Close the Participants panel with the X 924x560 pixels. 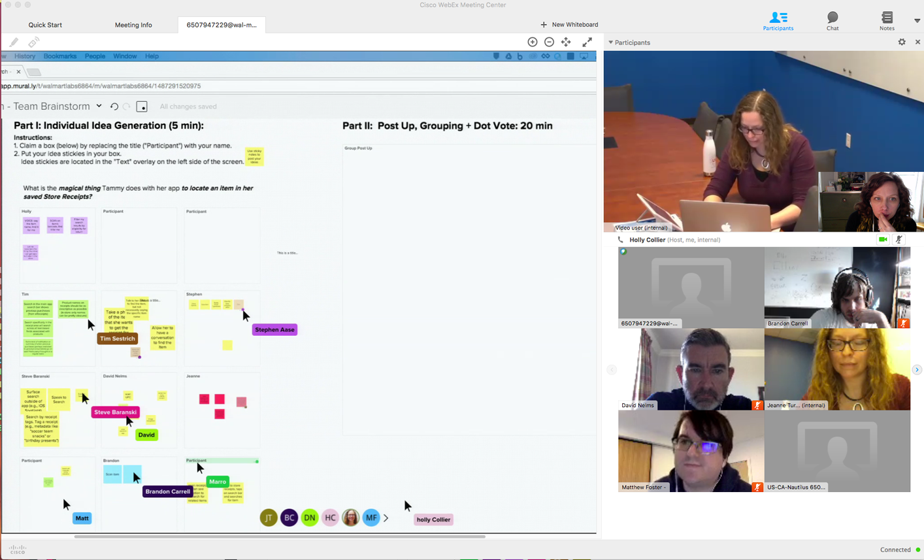pos(917,42)
